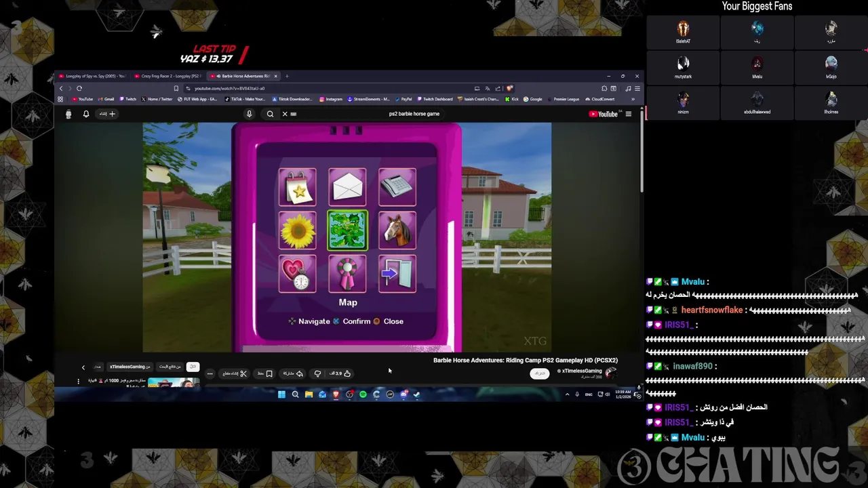The image size is (868, 488).
Task: Open the 'CloudConvert' bookmark
Action: (x=599, y=99)
